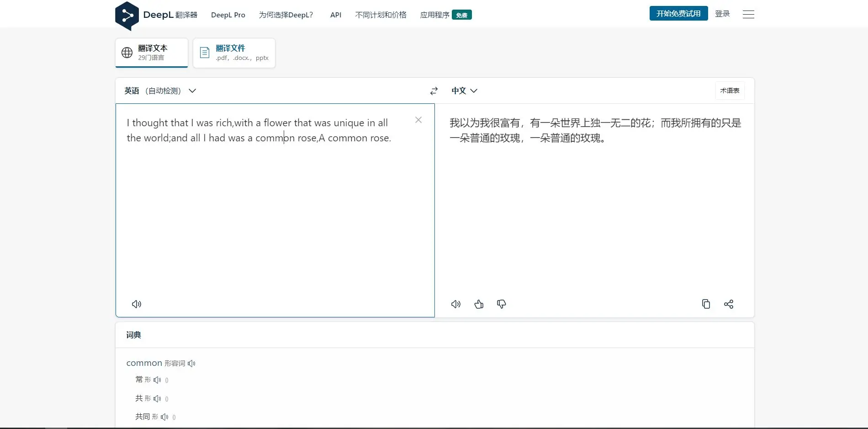
Task: Click translation entry 共同
Action: 143,417
